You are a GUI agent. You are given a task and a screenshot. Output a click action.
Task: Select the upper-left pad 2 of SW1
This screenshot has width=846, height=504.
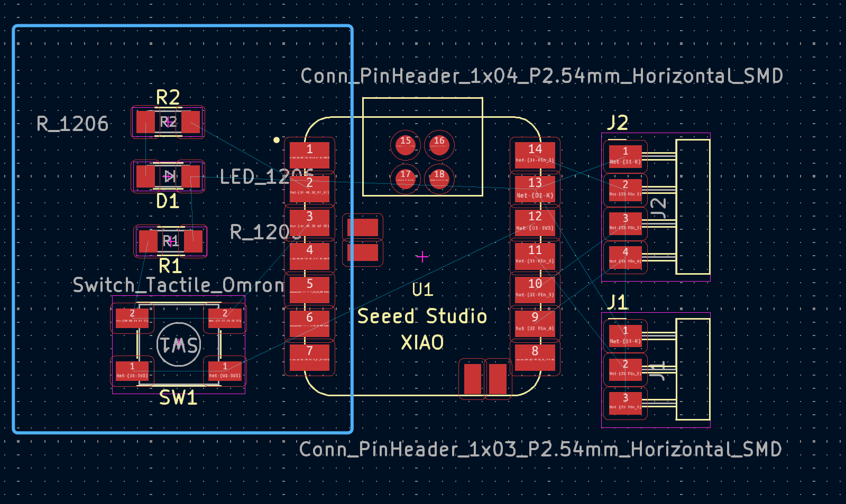(132, 318)
